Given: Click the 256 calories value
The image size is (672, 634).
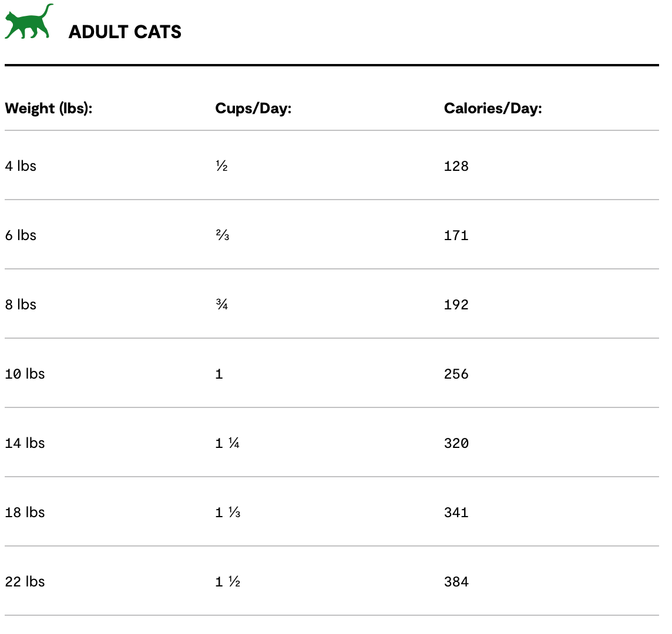Looking at the screenshot, I should (456, 375).
